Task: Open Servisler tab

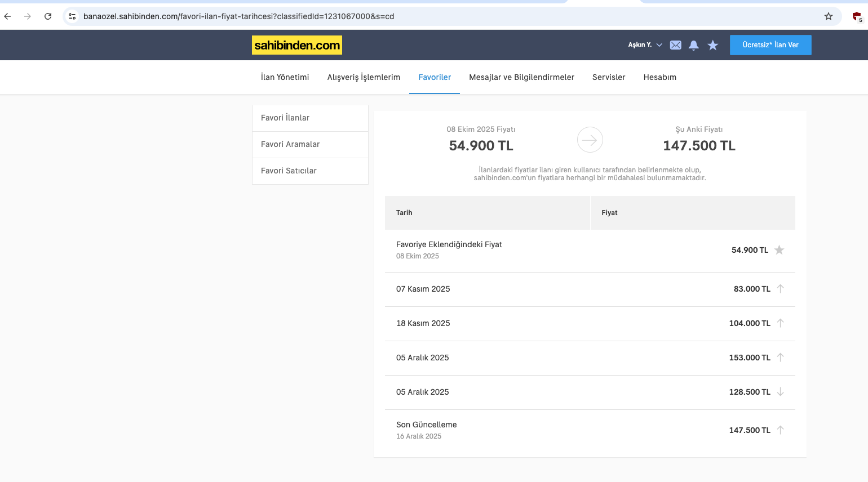Action: pyautogui.click(x=609, y=77)
